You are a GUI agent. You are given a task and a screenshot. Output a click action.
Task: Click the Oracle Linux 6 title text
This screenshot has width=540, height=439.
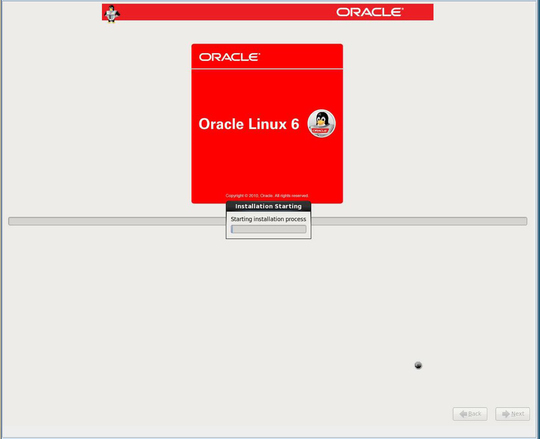[x=249, y=124]
